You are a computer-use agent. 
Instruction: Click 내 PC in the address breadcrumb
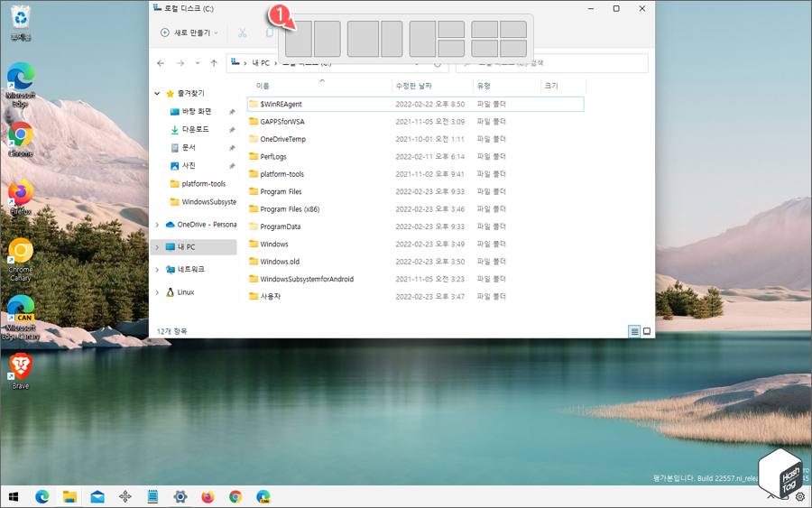pyautogui.click(x=261, y=63)
